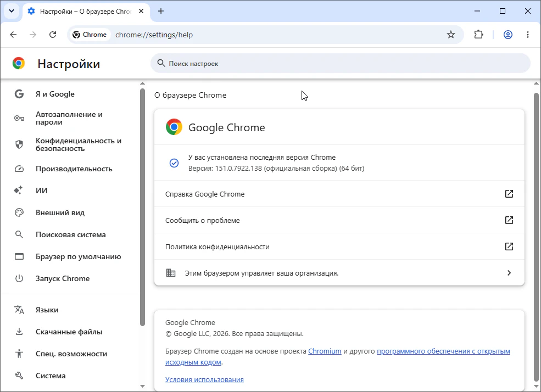
Task: Open Политика конфиденциальности row
Action: coord(339,247)
